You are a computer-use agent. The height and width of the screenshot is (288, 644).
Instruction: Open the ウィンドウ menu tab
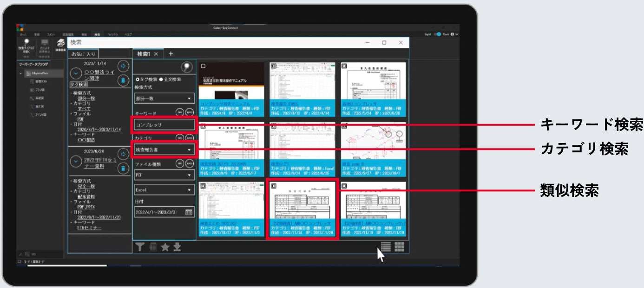click(x=112, y=35)
